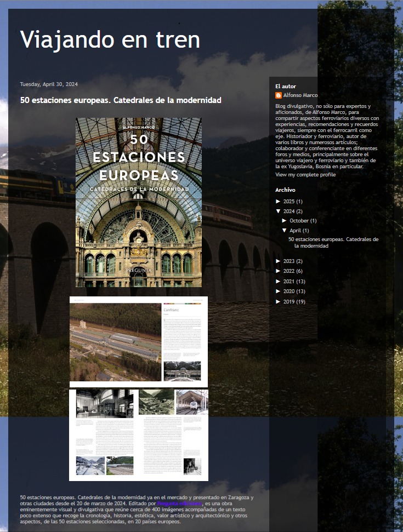This screenshot has width=403, height=532.
Task: Collapse the April archive month
Action: pos(285,231)
